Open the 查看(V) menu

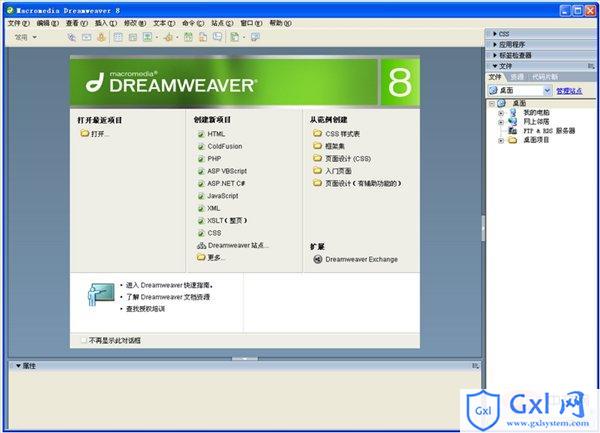[77, 23]
